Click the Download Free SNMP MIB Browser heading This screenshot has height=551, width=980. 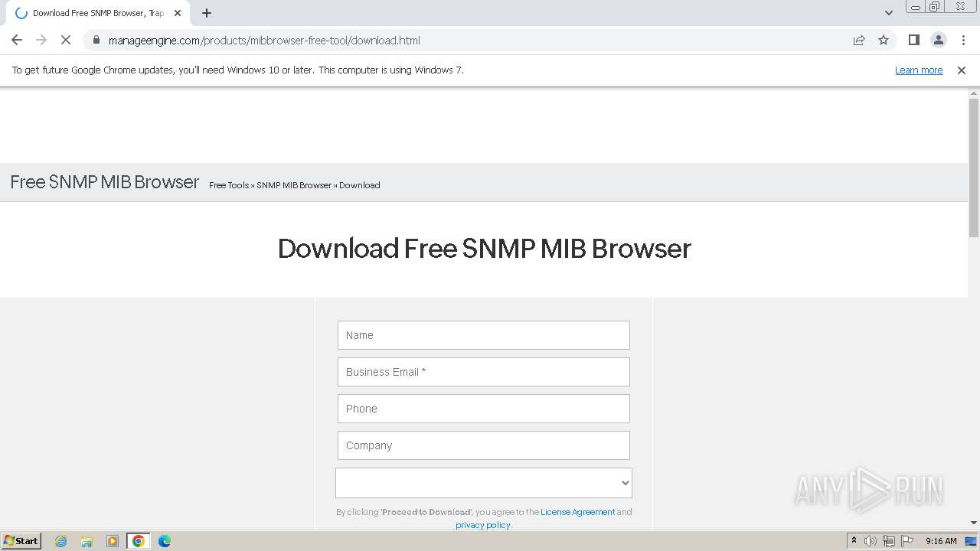pyautogui.click(x=484, y=249)
